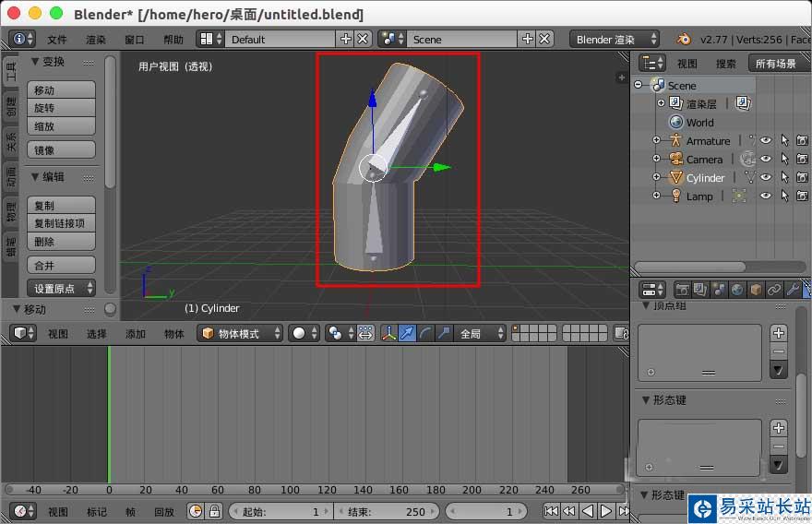Toggle manipulate center points icon
Viewport: 812px width, 524px height.
(x=365, y=333)
